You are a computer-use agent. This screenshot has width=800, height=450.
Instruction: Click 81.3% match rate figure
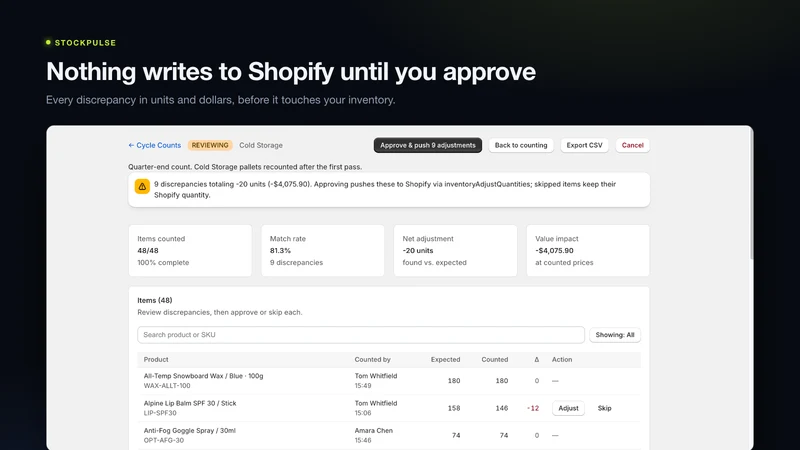[280, 251]
